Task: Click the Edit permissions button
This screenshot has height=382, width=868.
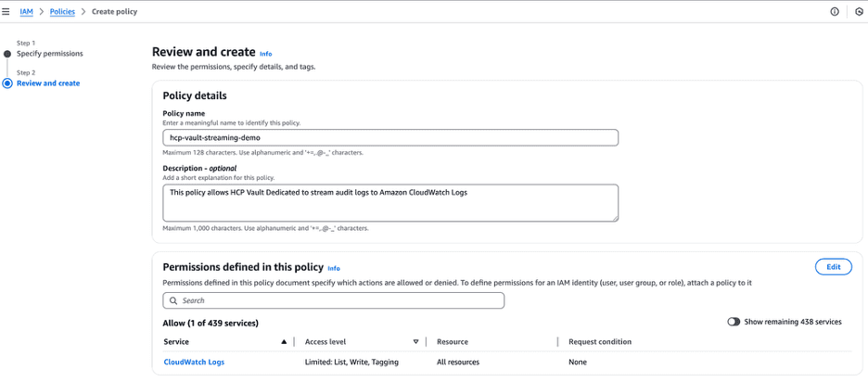Action: 833,267
